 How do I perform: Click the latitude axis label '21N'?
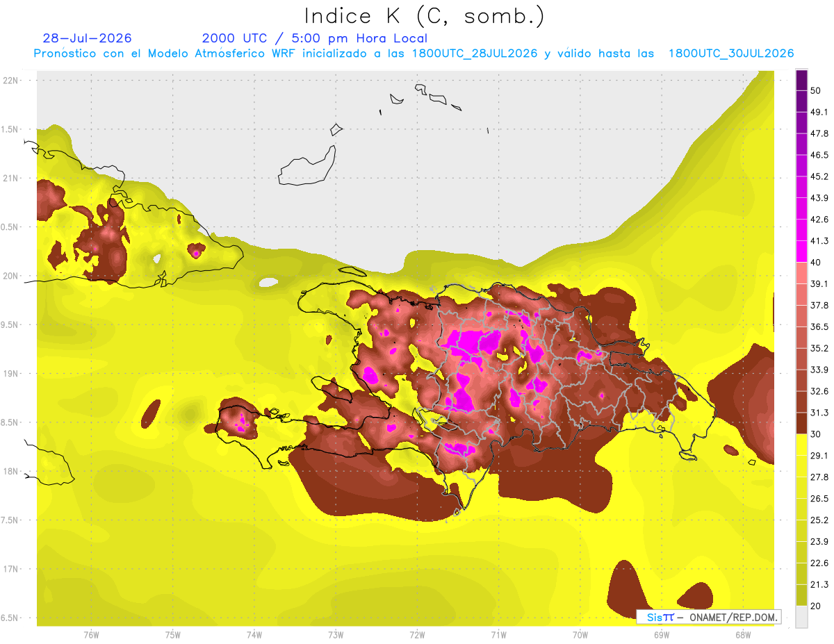click(11, 178)
